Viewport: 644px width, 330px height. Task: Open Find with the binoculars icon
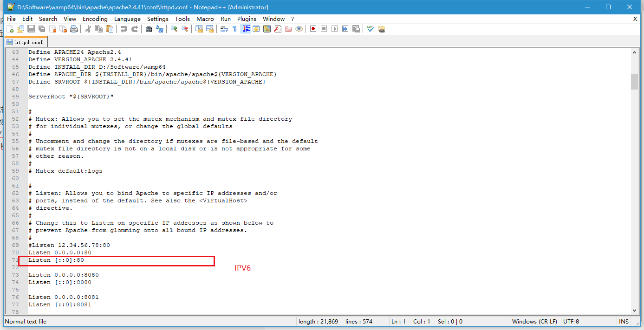(149, 29)
